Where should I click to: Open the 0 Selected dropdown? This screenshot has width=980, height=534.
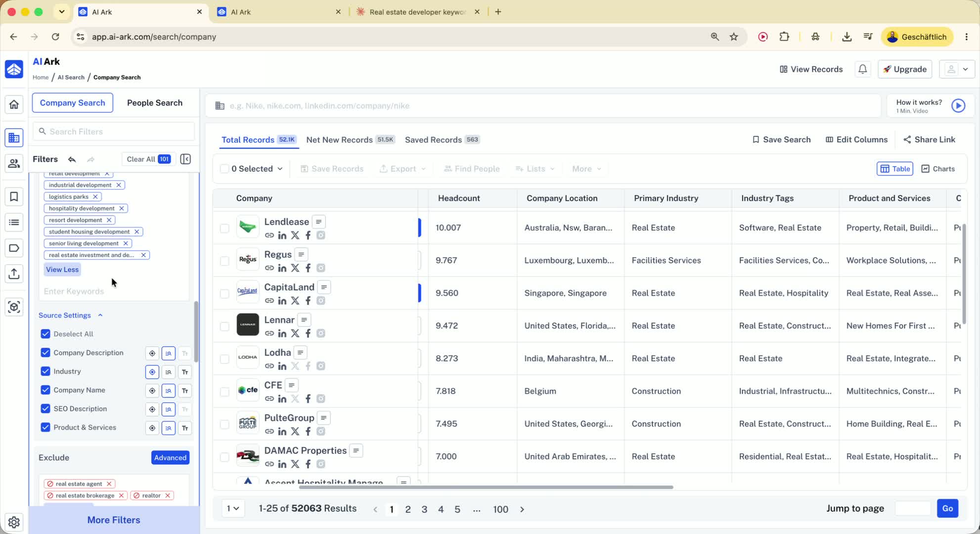[257, 169]
